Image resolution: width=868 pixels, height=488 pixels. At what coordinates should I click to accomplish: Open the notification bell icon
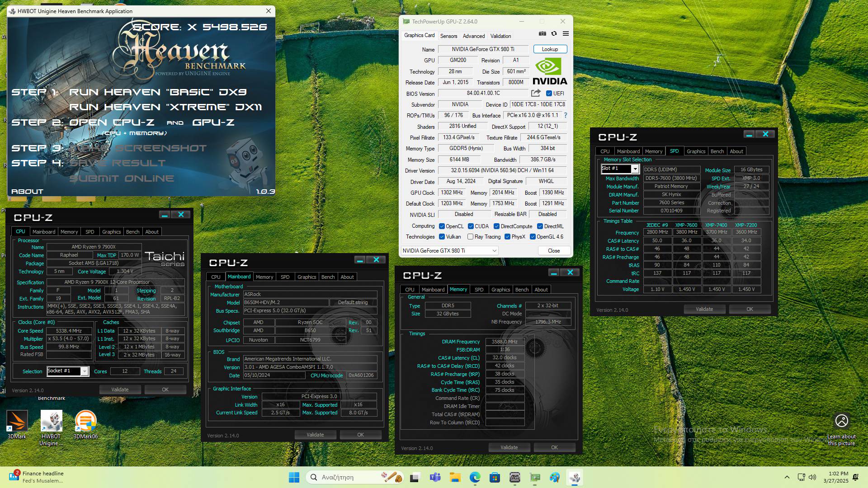click(855, 477)
